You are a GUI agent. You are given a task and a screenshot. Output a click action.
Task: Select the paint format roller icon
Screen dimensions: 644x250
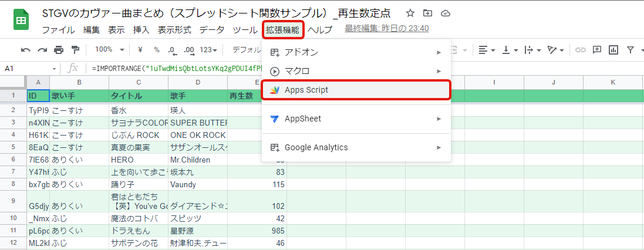pyautogui.click(x=75, y=50)
